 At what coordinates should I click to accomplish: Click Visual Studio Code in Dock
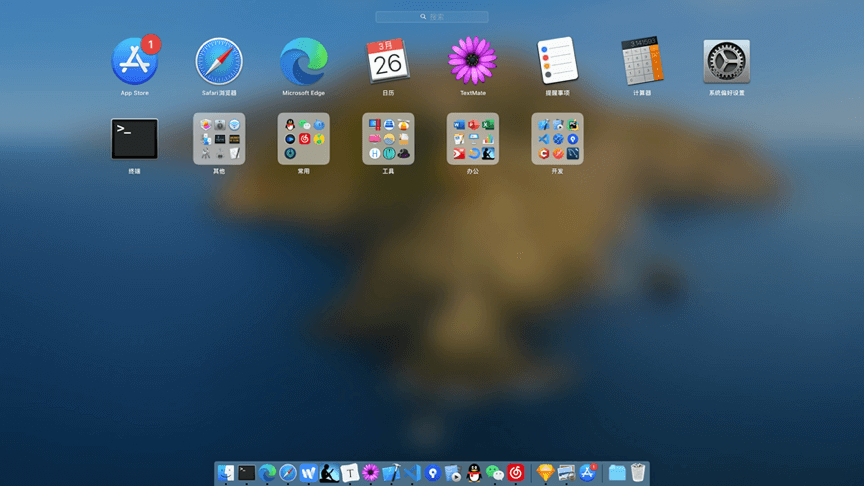click(x=412, y=473)
